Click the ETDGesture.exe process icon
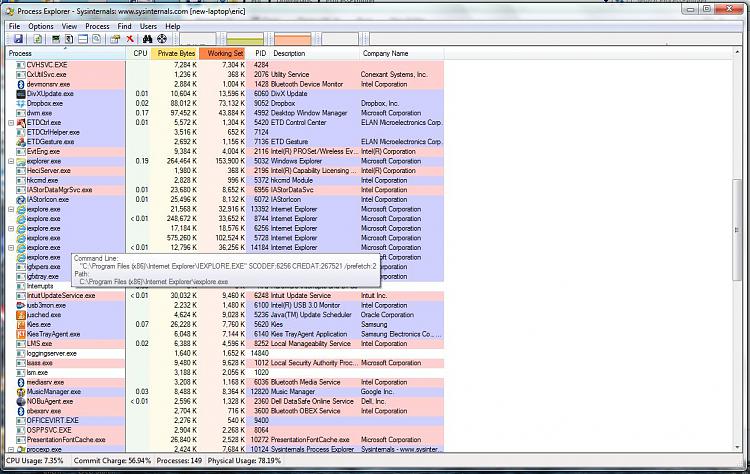Screen dimensions: 750x474 [x=21, y=142]
